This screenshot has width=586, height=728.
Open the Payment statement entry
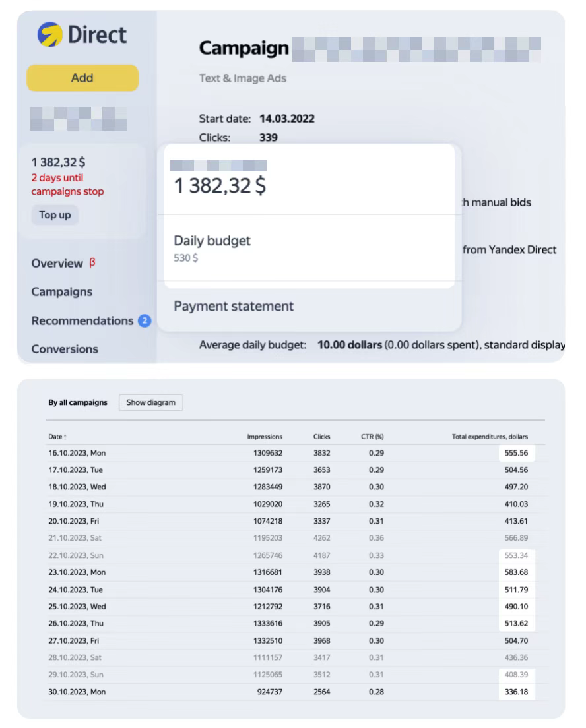(234, 307)
